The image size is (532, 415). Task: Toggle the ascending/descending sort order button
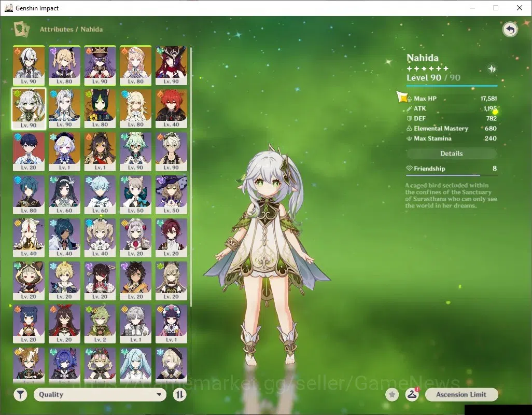(179, 395)
